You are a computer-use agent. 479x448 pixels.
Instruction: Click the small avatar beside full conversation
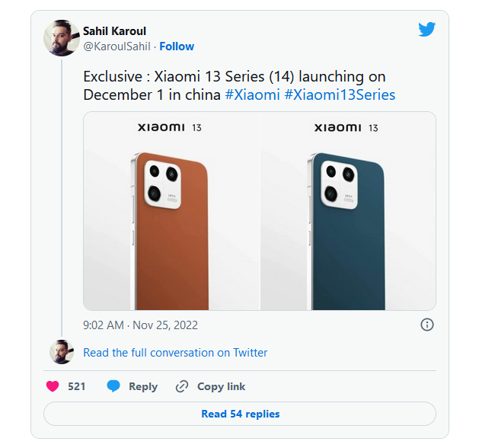pyautogui.click(x=61, y=352)
